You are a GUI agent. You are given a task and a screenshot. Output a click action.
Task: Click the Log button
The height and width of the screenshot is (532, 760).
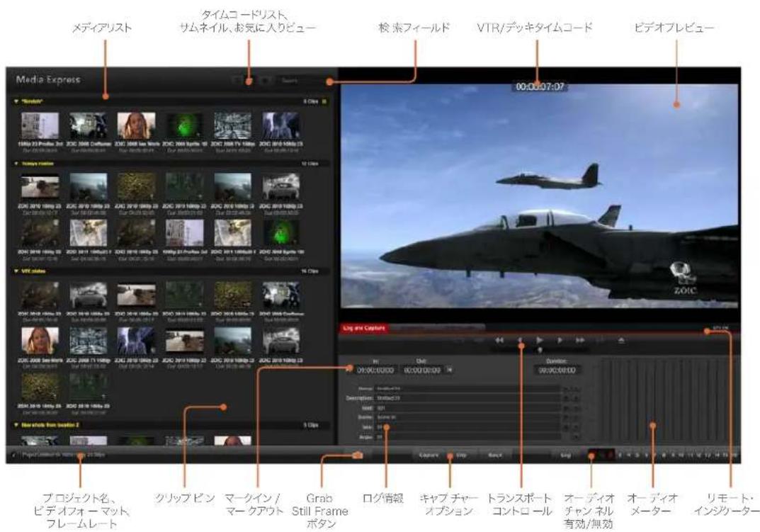565,455
